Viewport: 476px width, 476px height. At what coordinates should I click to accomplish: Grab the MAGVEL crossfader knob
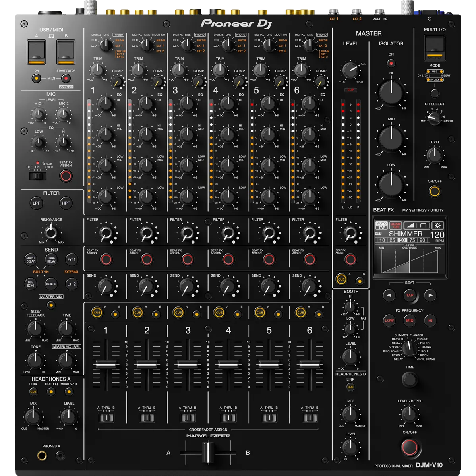click(x=208, y=453)
